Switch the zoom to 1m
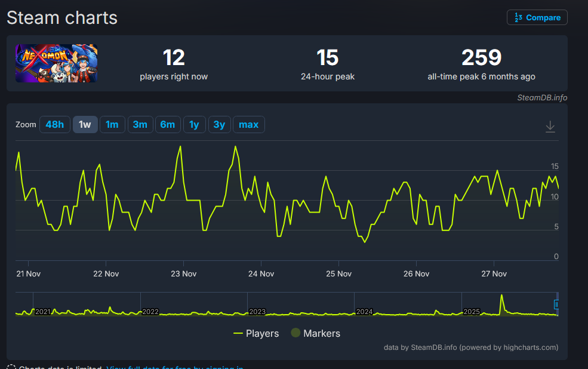This screenshot has height=369, width=588. point(112,125)
